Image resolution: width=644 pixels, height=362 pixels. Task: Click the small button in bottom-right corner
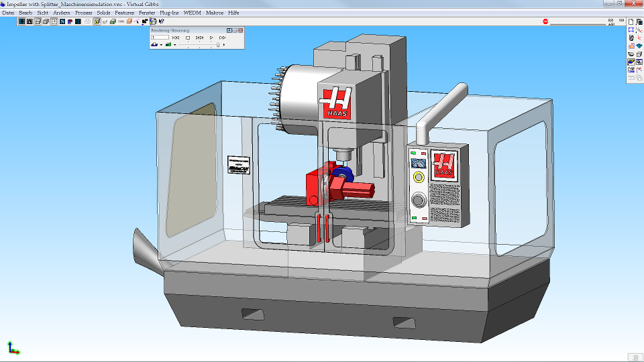[635, 357]
